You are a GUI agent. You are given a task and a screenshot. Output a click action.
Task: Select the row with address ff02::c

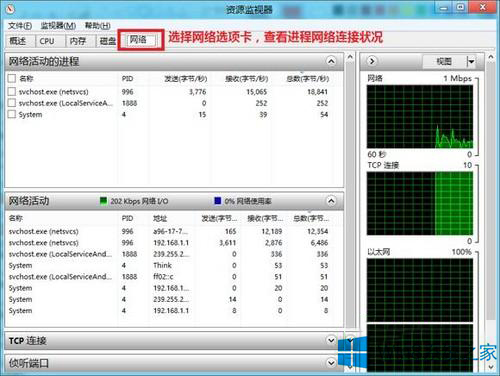tap(169, 277)
